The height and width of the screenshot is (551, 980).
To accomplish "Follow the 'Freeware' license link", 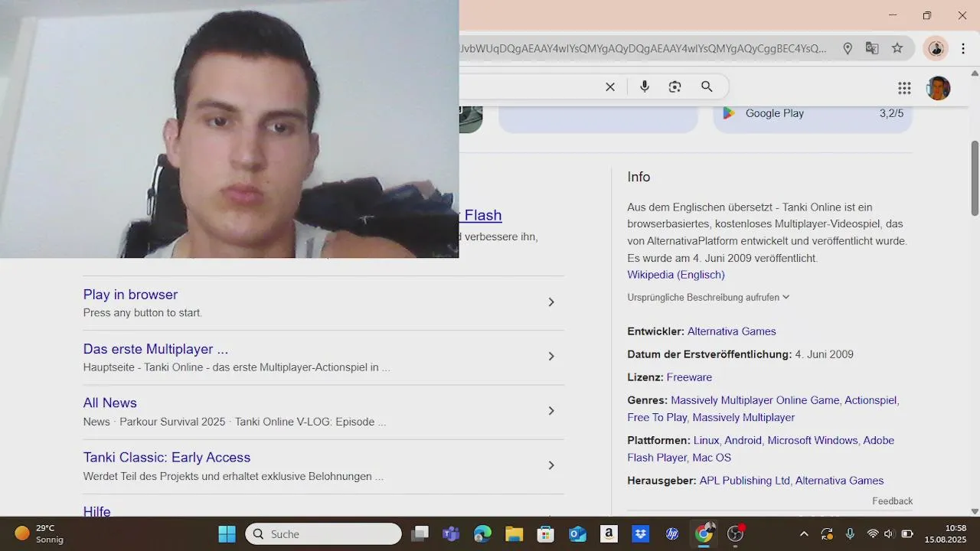I will click(x=689, y=377).
